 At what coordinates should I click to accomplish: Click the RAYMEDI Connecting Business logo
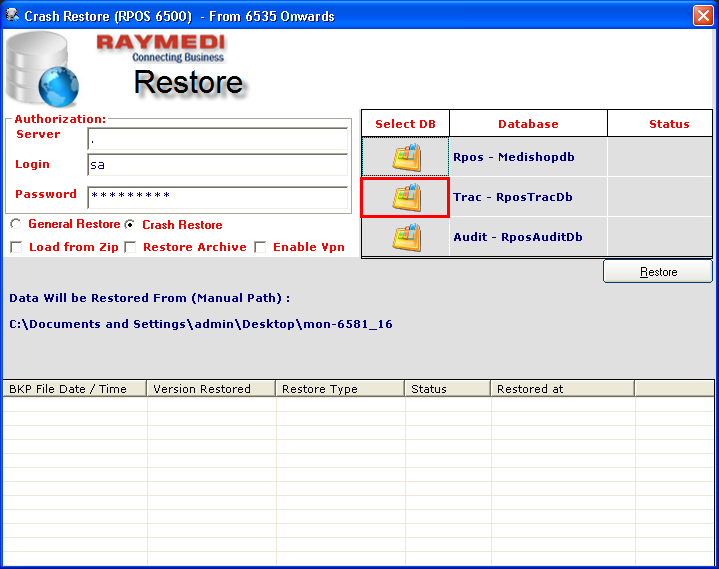pos(161,48)
